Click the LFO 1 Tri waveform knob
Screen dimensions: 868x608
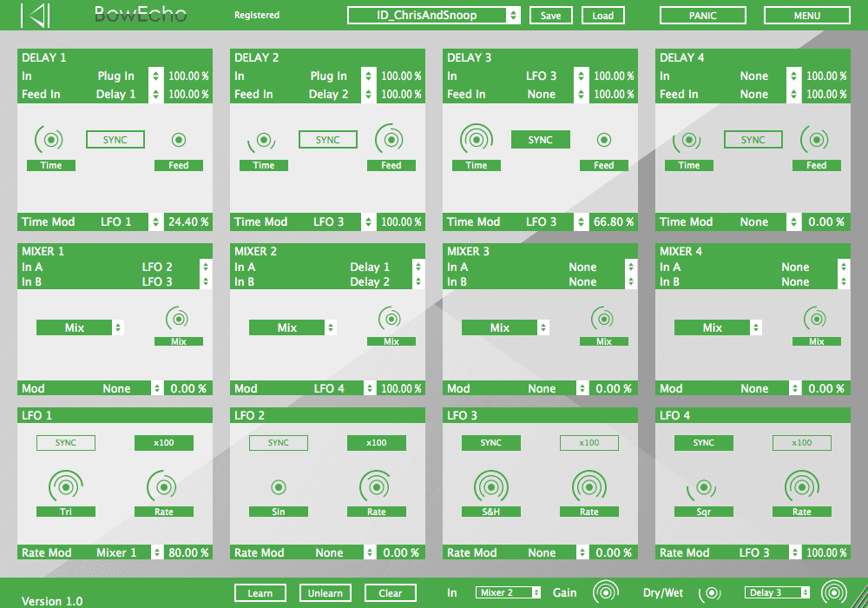click(66, 486)
